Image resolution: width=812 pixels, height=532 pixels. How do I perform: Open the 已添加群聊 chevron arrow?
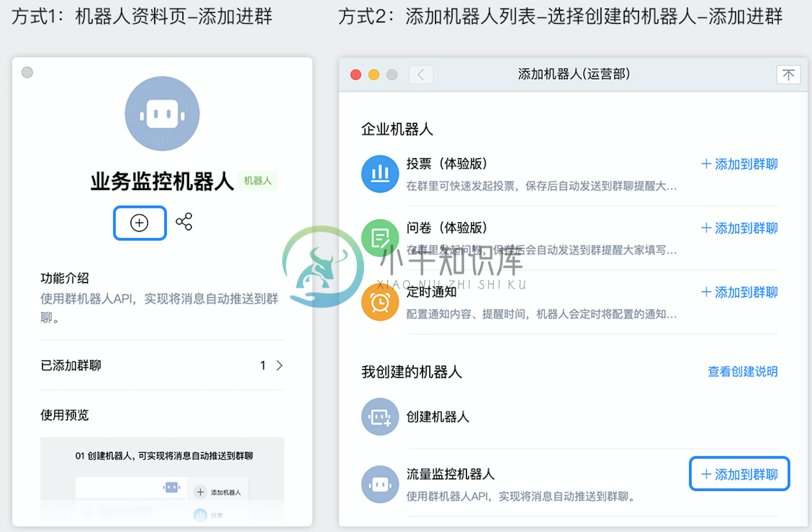click(279, 366)
